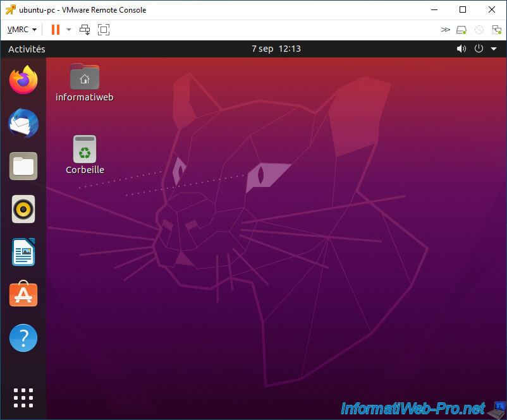Expand the system menu arrow

494,49
